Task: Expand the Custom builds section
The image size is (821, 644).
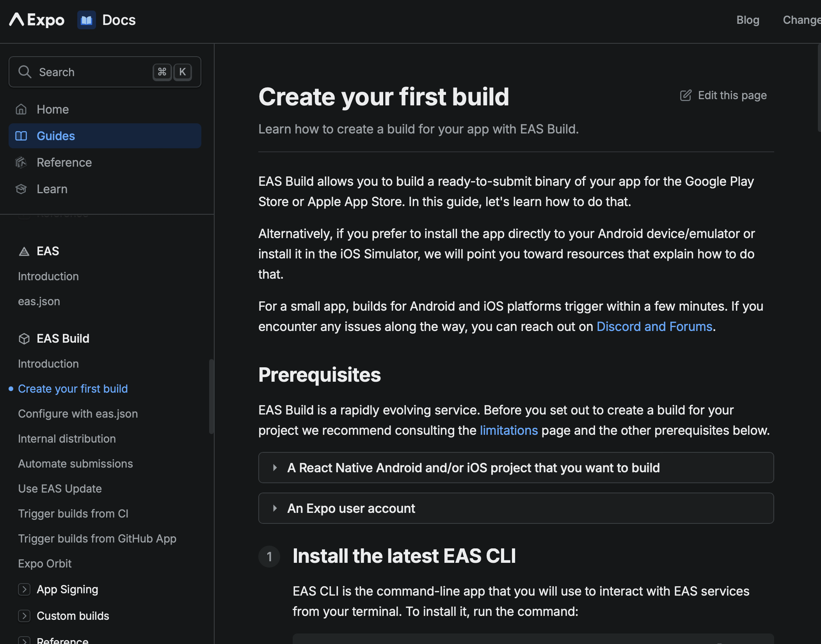Action: coord(24,616)
